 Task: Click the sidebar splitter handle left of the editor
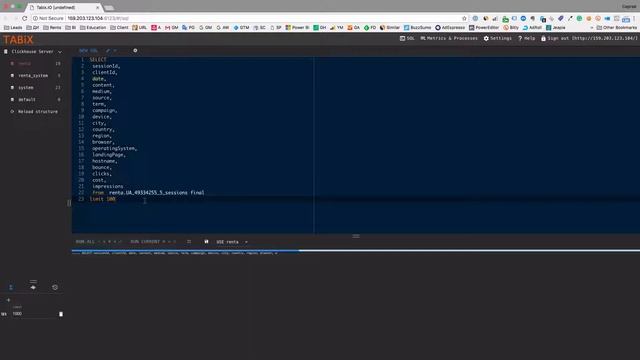pyautogui.click(x=69, y=203)
